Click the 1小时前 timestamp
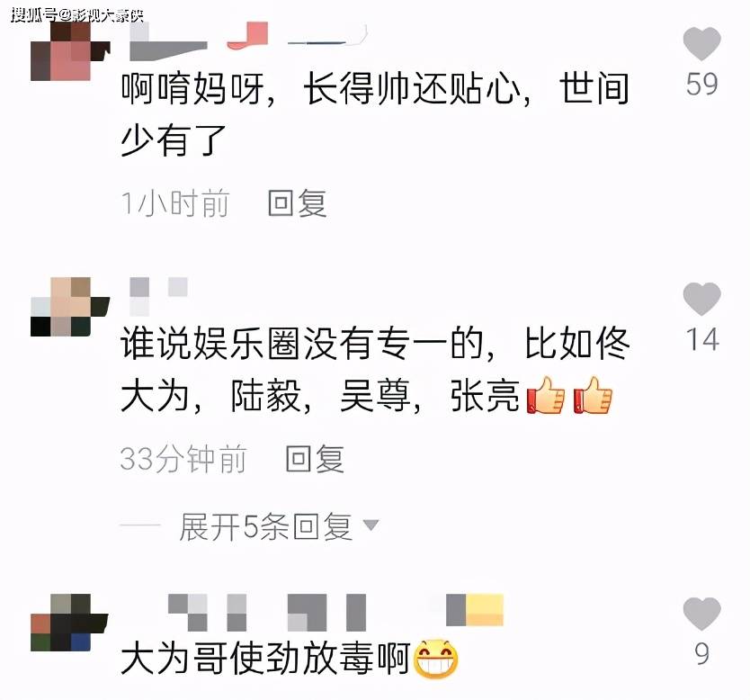Screen dimensions: 750x700 [x=175, y=202]
